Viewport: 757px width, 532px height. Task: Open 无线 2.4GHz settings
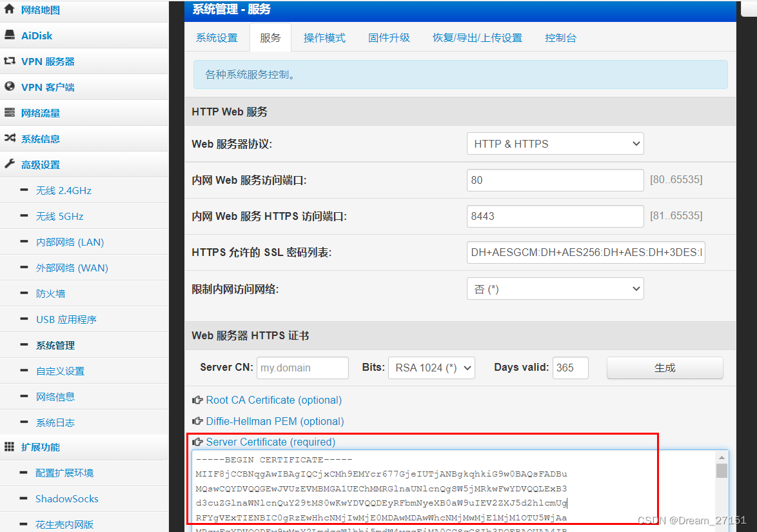click(64, 191)
